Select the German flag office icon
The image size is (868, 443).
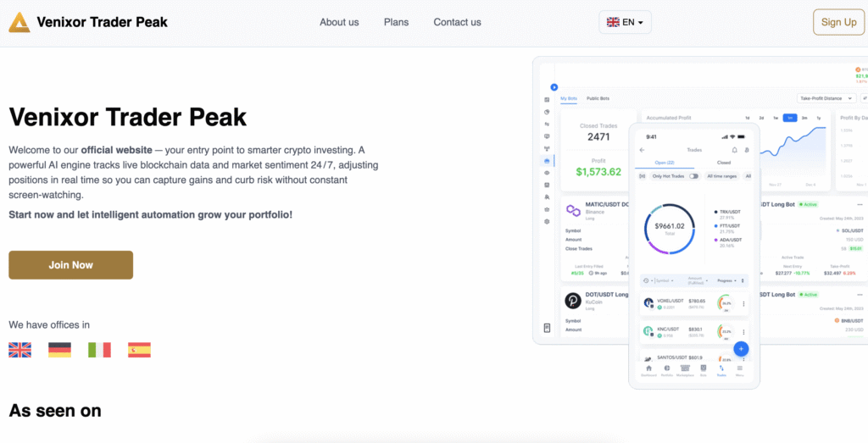pyautogui.click(x=59, y=350)
